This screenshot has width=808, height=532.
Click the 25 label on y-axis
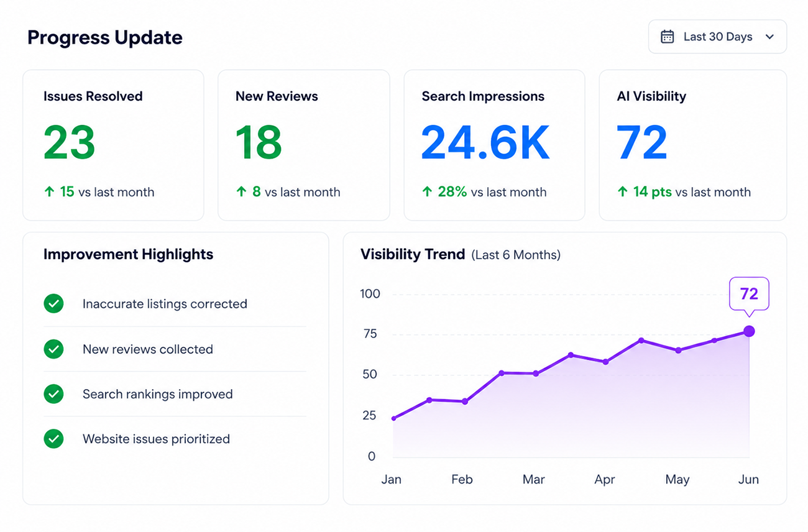[369, 415]
